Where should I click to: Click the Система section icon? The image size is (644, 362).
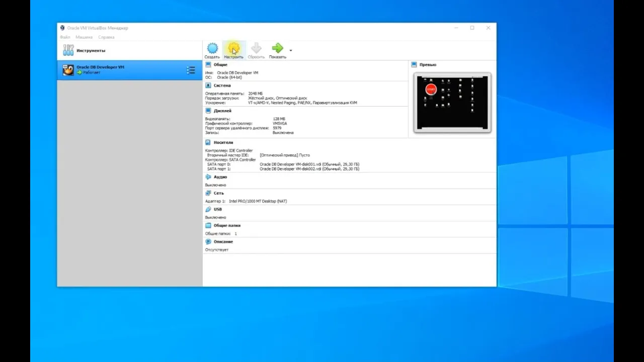click(x=208, y=85)
